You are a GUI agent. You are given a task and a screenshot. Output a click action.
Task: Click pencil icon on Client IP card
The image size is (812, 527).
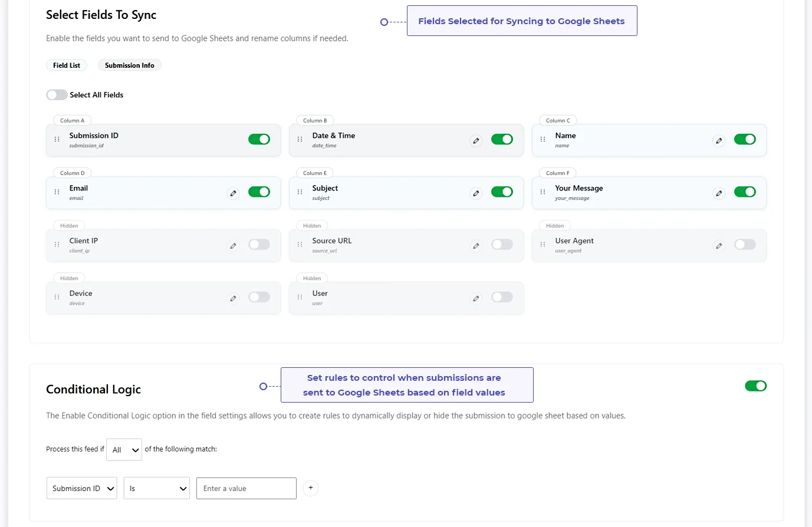click(x=233, y=245)
